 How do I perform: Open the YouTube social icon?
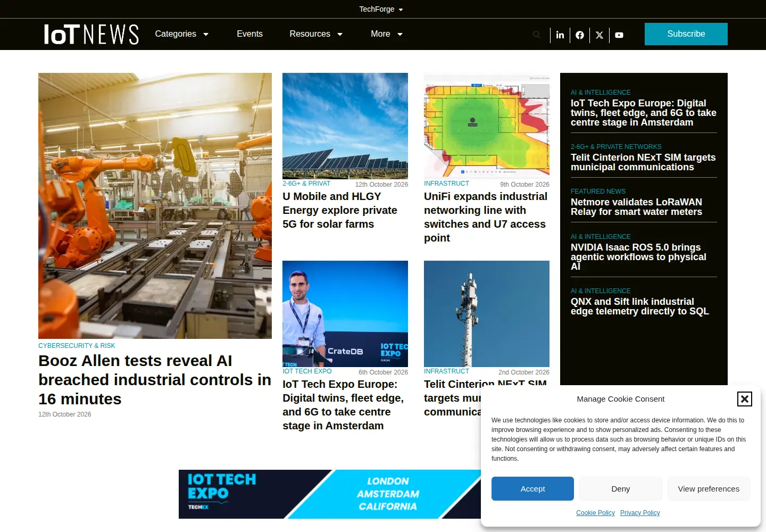tap(619, 35)
